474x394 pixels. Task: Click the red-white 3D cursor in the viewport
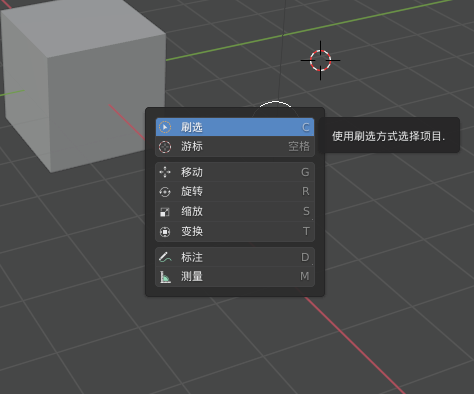pyautogui.click(x=320, y=61)
